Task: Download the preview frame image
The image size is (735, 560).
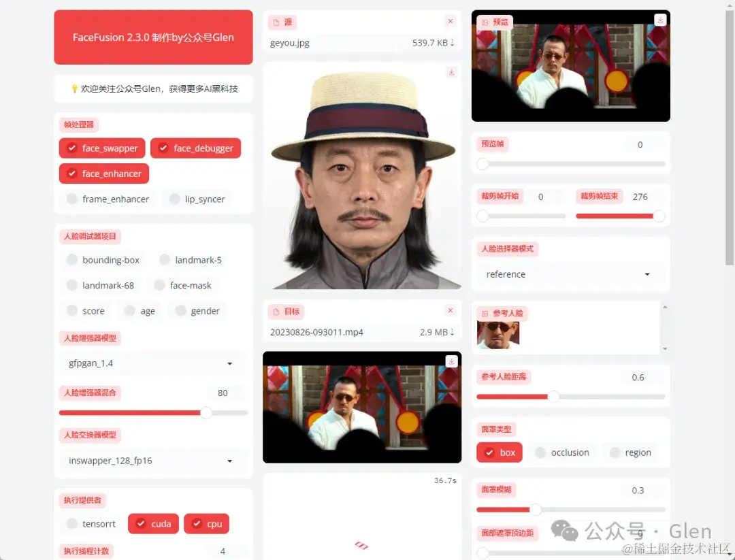Action: pyautogui.click(x=660, y=20)
